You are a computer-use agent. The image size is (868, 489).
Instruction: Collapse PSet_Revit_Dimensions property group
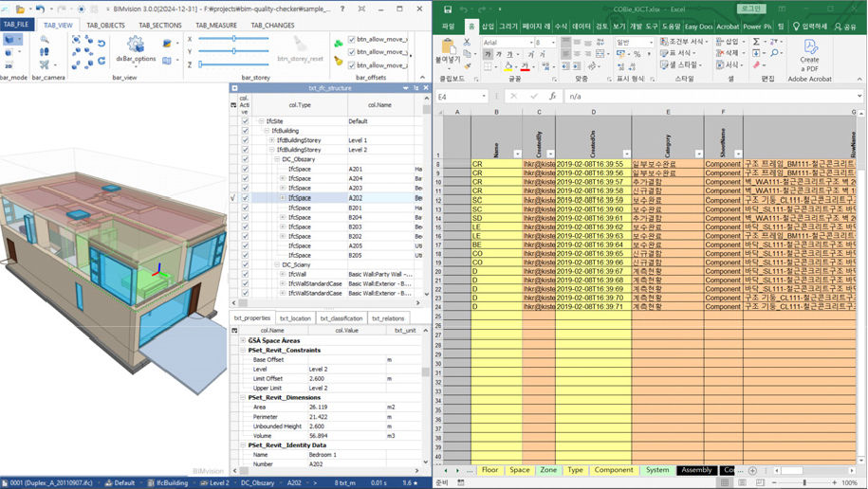tap(243, 398)
